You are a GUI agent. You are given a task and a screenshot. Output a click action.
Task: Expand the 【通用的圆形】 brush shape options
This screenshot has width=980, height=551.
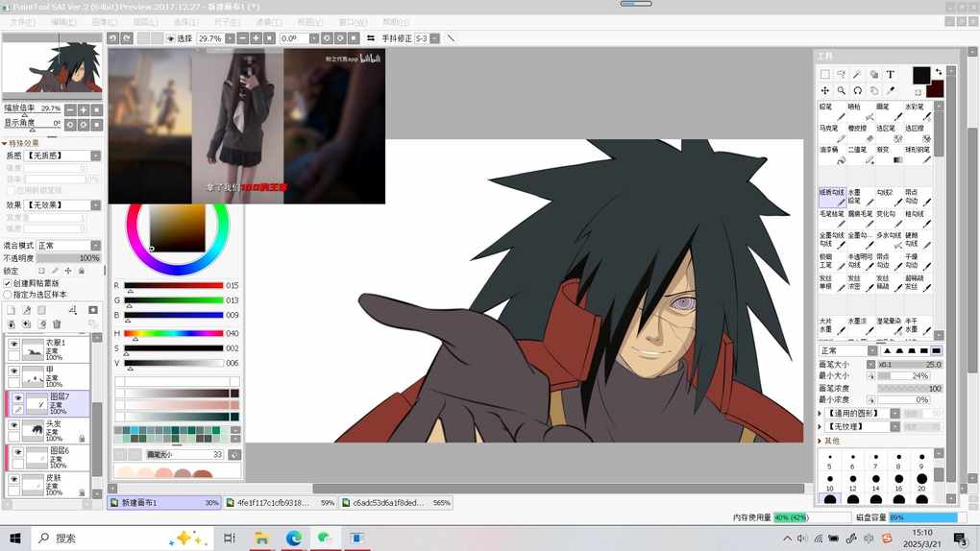(x=820, y=413)
